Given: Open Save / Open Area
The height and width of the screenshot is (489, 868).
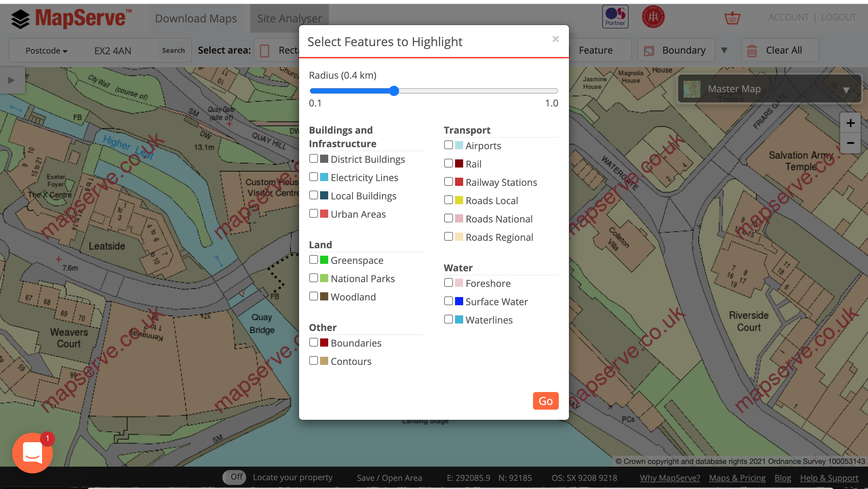Looking at the screenshot, I should (x=389, y=478).
